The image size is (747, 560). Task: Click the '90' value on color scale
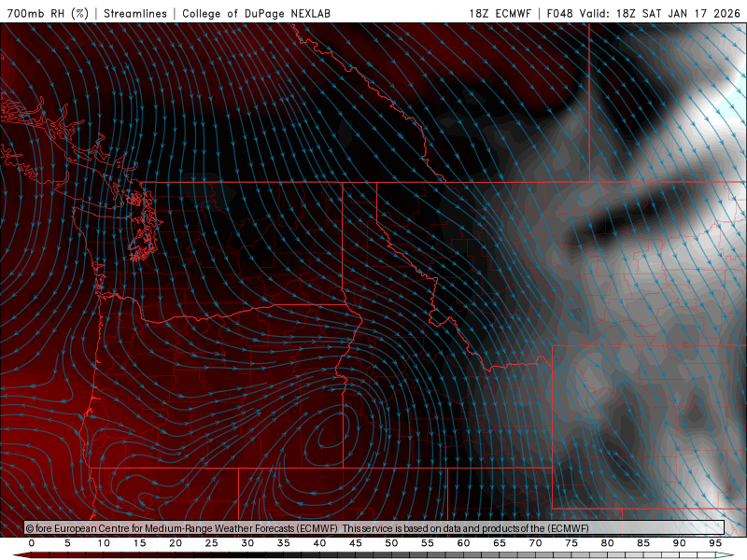(680, 543)
